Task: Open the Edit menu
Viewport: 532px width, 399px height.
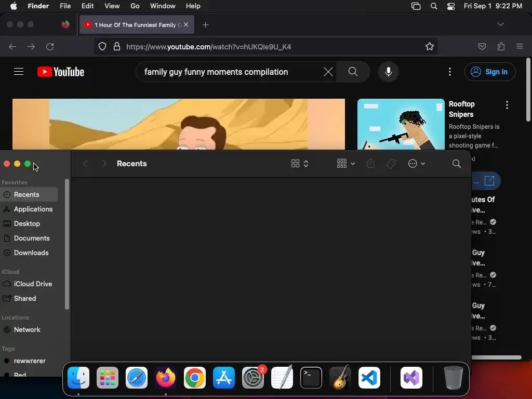Action: [87, 6]
